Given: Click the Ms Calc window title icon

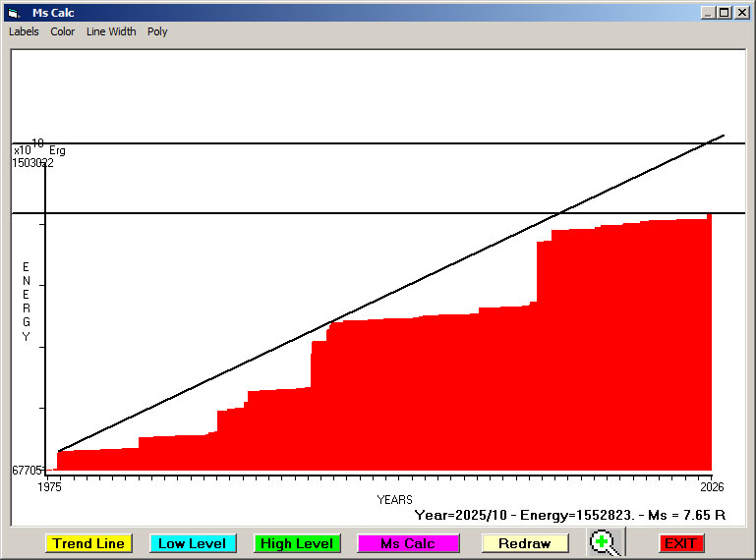Looking at the screenshot, I should coord(14,13).
